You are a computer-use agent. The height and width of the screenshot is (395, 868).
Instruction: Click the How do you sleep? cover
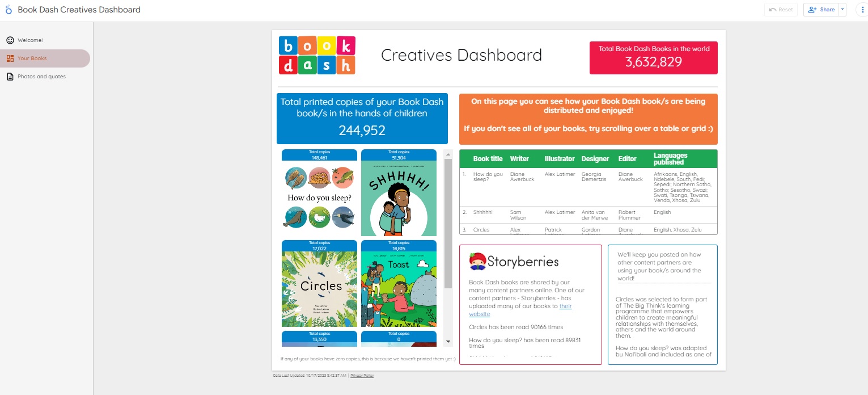320,198
